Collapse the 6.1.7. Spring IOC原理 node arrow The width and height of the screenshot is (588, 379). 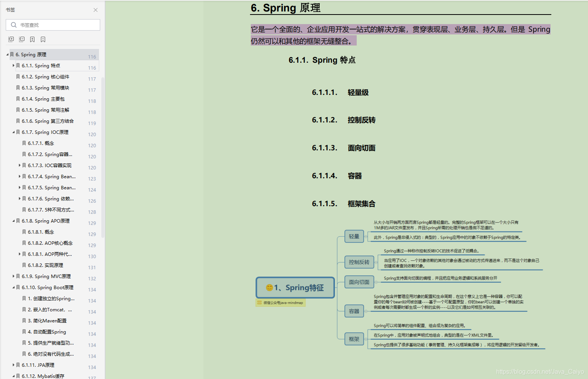[13, 132]
